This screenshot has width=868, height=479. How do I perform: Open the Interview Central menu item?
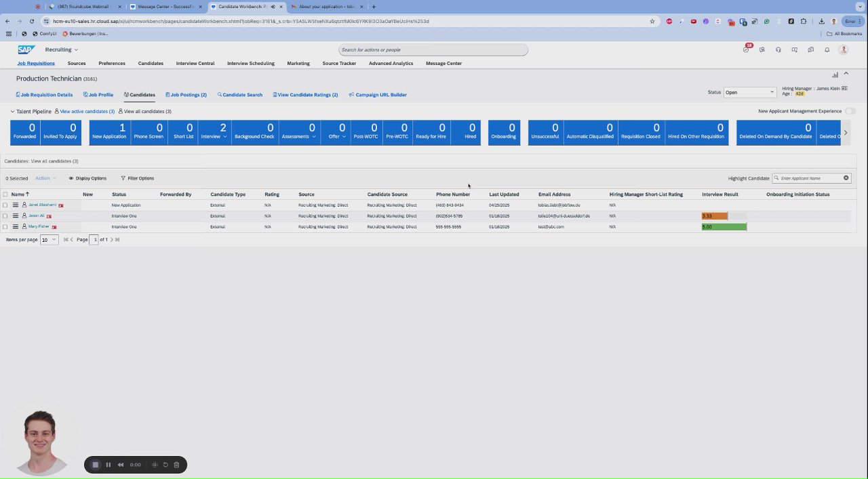[x=195, y=63]
